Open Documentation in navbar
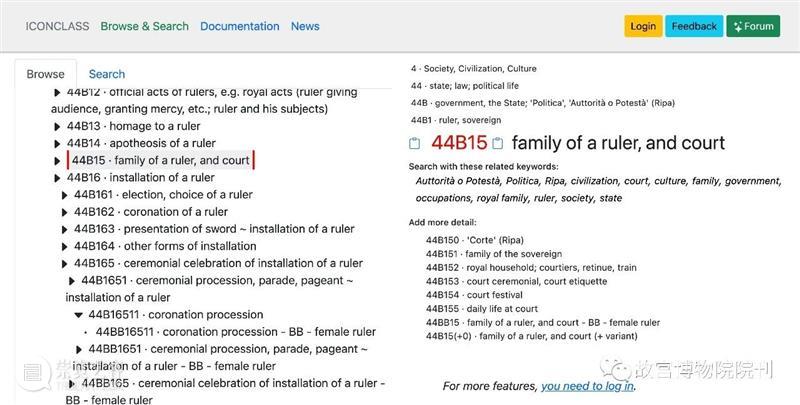This screenshot has width=800, height=405. [x=239, y=26]
